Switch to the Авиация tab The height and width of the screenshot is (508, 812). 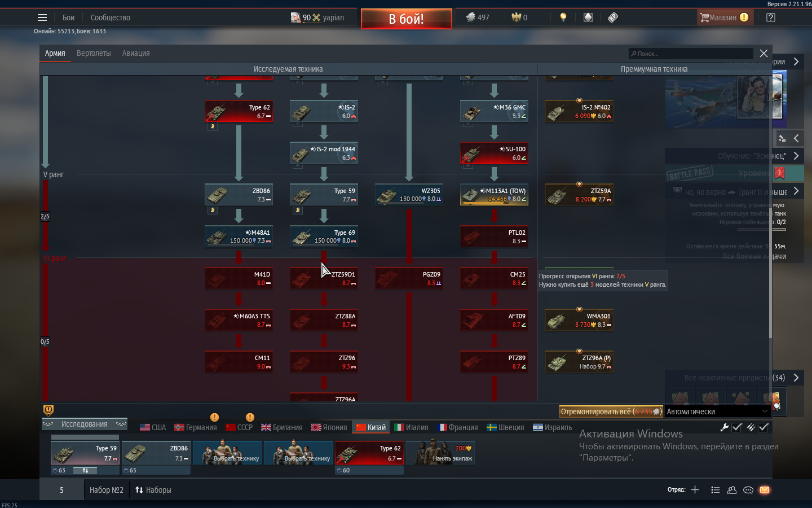point(136,53)
